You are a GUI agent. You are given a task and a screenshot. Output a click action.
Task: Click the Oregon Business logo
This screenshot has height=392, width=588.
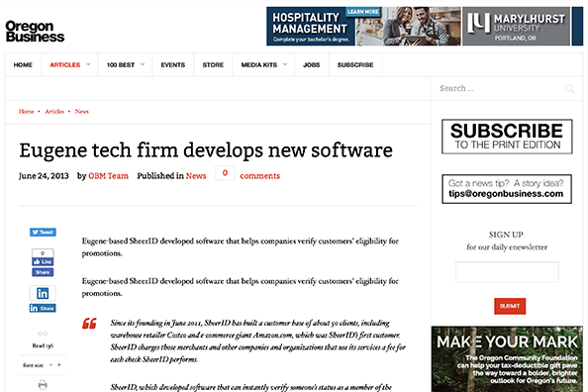click(35, 31)
